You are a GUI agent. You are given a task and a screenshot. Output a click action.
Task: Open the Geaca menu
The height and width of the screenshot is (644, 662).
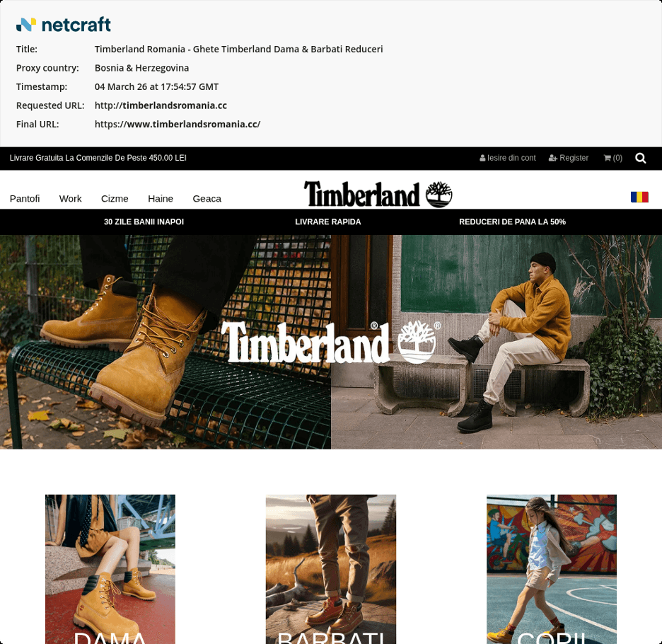click(x=207, y=199)
